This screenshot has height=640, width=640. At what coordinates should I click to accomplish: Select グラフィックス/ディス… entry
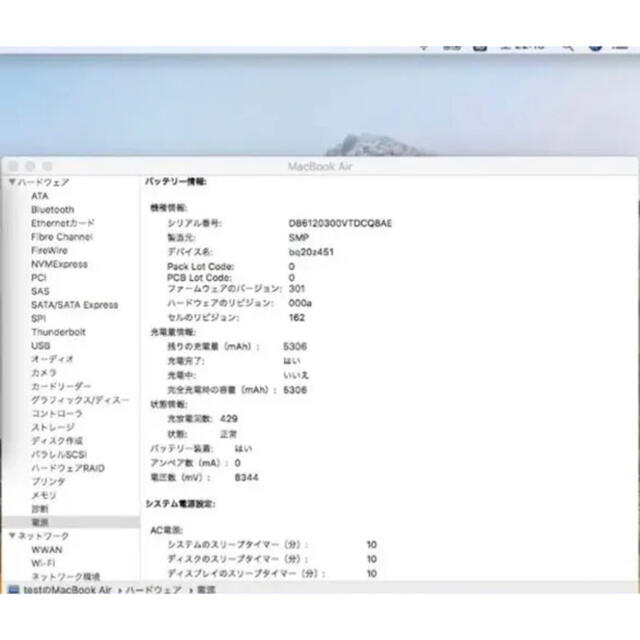[80, 400]
